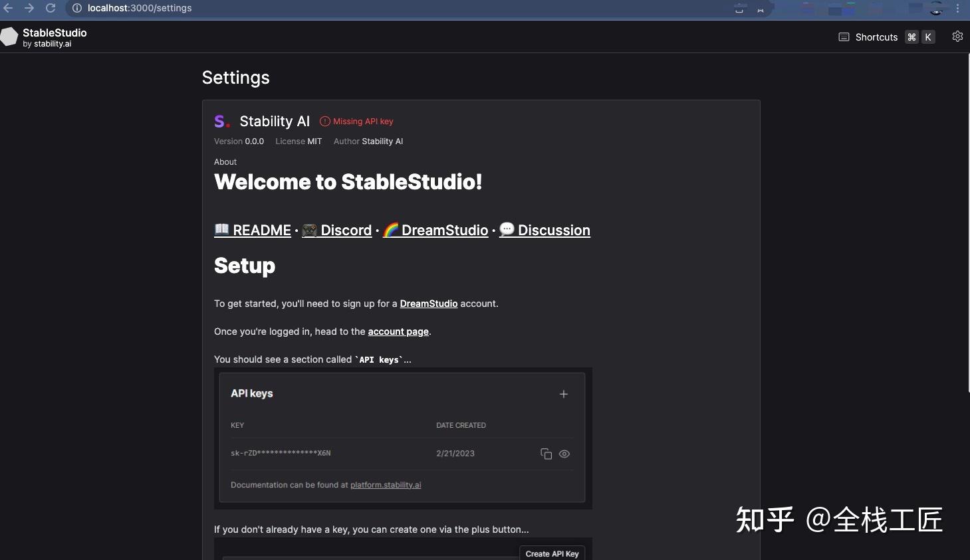Click the 'Setup' heading
Screen dimensions: 970x560
(x=245, y=266)
